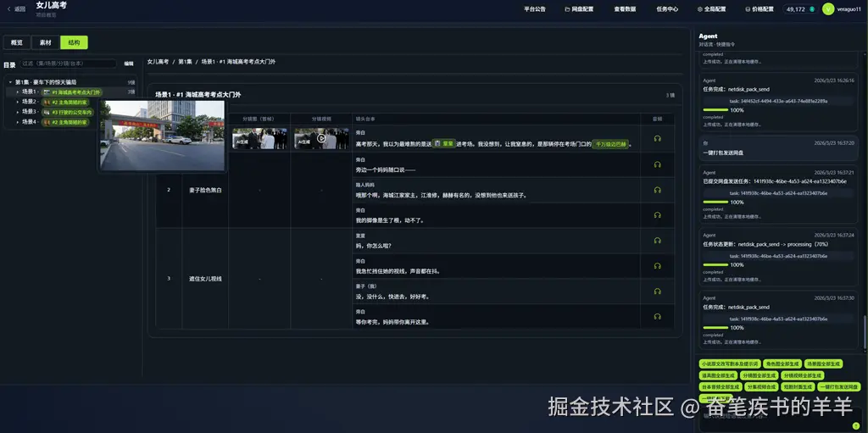Expand the 场景3 tree arrow
This screenshot has height=433, width=868.
pyautogui.click(x=18, y=112)
